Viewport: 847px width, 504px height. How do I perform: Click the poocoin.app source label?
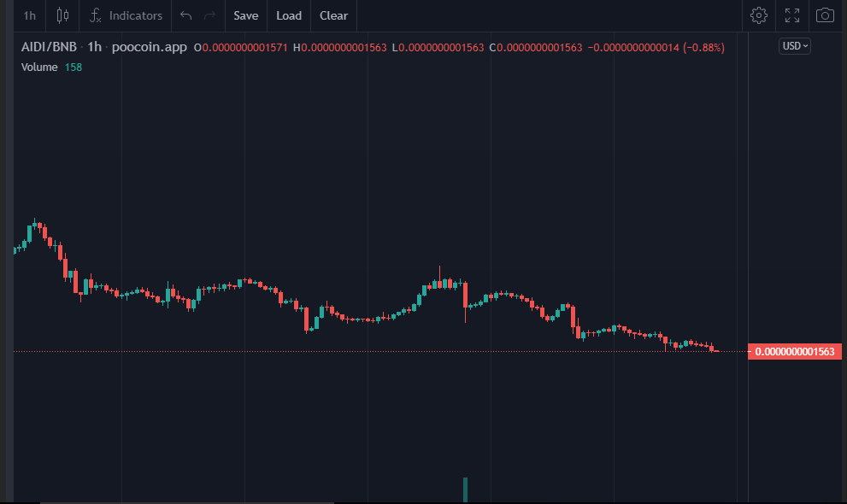point(149,47)
